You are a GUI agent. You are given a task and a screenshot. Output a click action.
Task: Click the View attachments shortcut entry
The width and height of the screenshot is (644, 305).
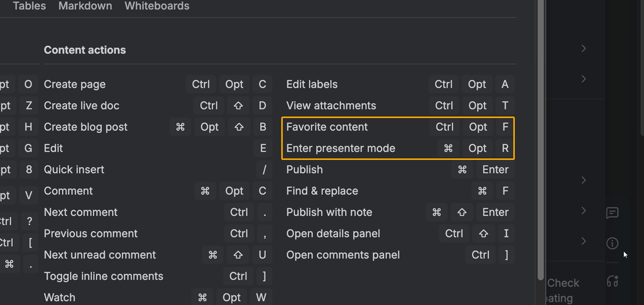(x=331, y=106)
